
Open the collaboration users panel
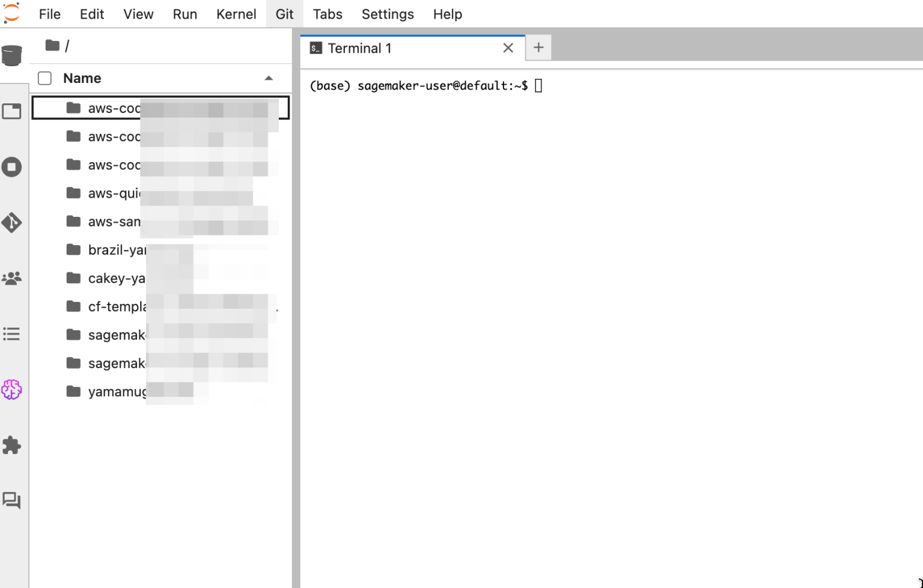[x=11, y=278]
